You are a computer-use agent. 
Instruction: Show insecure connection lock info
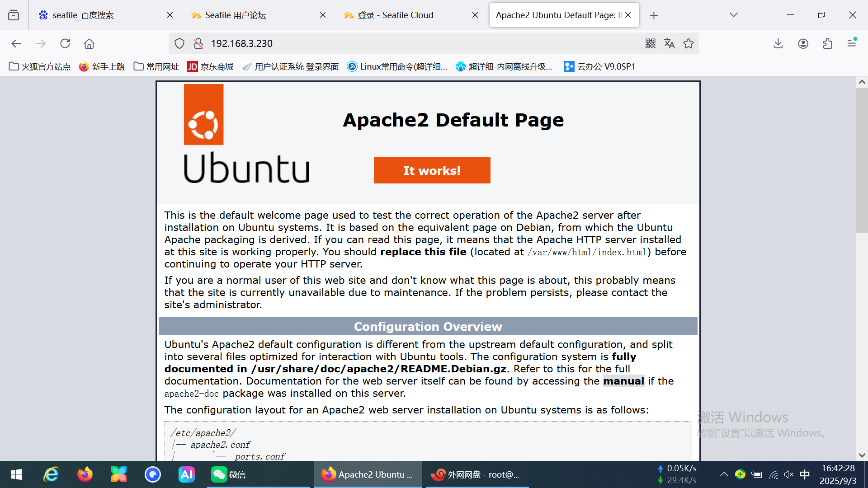tap(198, 43)
